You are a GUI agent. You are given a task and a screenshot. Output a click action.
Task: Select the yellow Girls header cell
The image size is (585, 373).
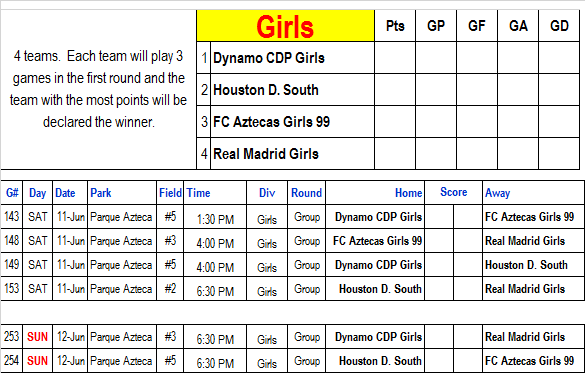tap(285, 26)
